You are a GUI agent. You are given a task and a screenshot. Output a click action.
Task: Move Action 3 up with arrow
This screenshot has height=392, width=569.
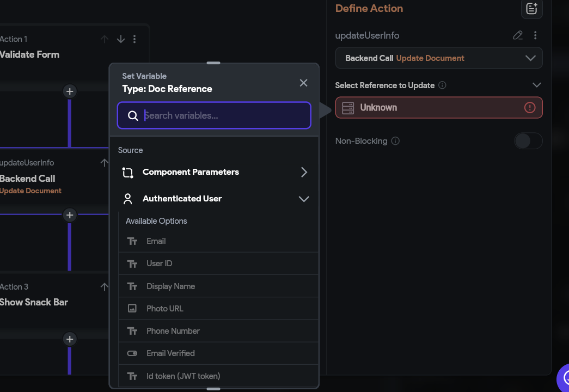104,287
